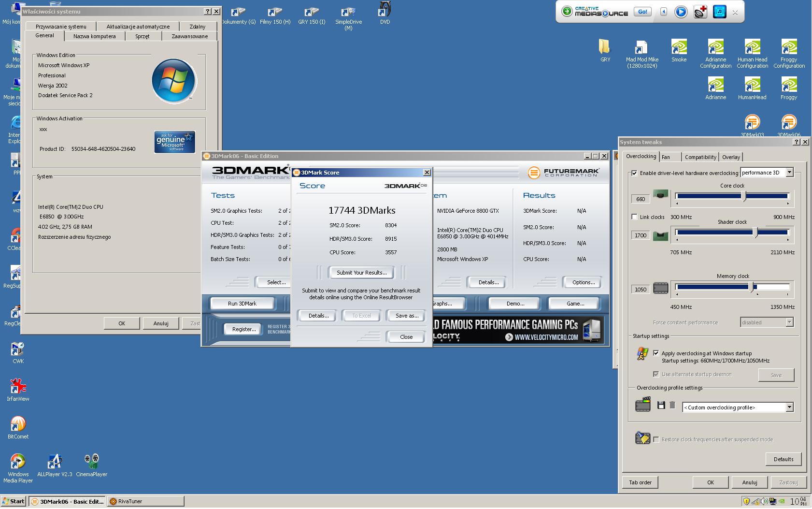The image size is (812, 509).
Task: Select the Froggy demo shortcut
Action: click(x=789, y=88)
